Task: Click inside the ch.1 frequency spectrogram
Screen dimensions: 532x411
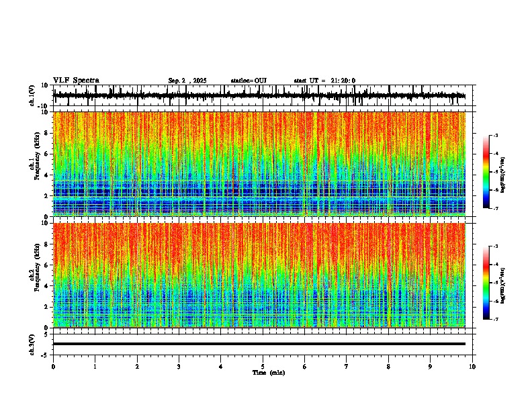Action: tap(259, 164)
